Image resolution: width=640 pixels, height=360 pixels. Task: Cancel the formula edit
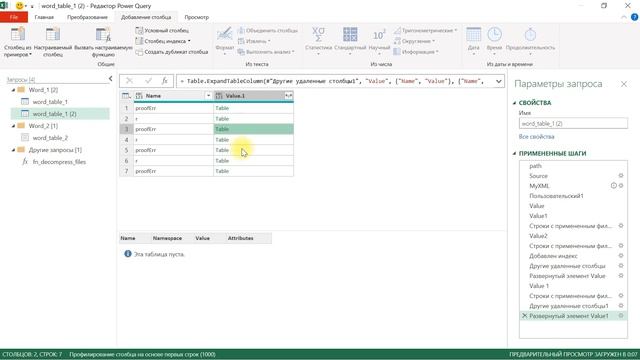(x=129, y=81)
